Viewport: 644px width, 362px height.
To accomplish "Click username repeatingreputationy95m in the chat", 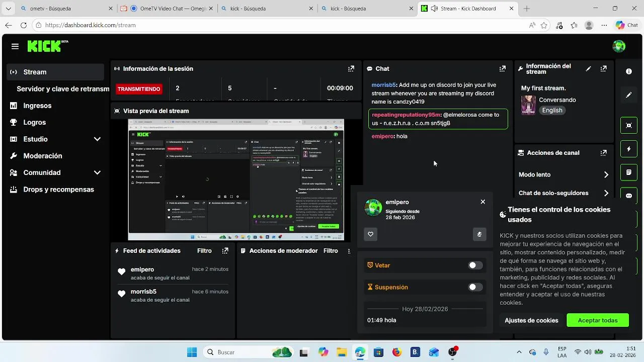I will click(x=406, y=115).
